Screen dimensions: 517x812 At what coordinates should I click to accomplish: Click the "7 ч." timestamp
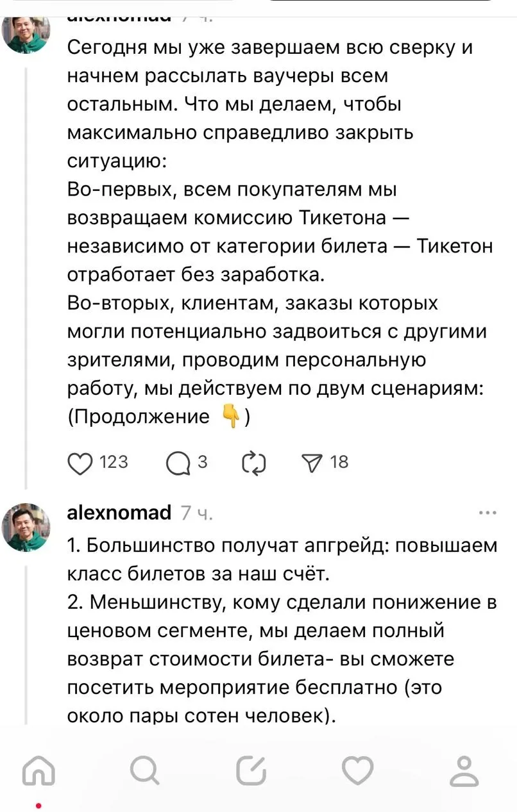tap(196, 513)
